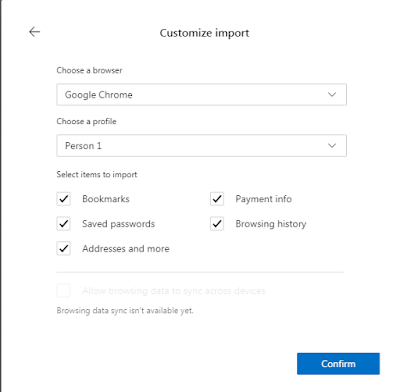Image resolution: width=400 pixels, height=392 pixels.
Task: Uncheck the Payment info checkbox
Action: [x=217, y=199]
